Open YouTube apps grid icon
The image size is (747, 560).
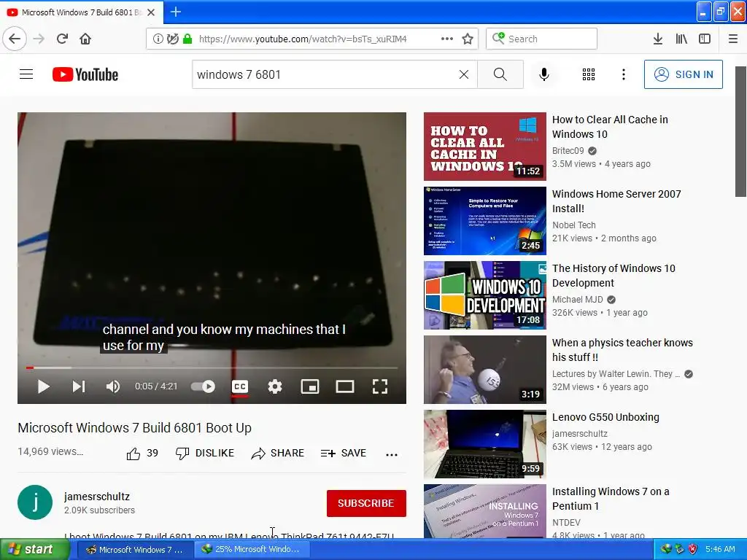pos(589,74)
